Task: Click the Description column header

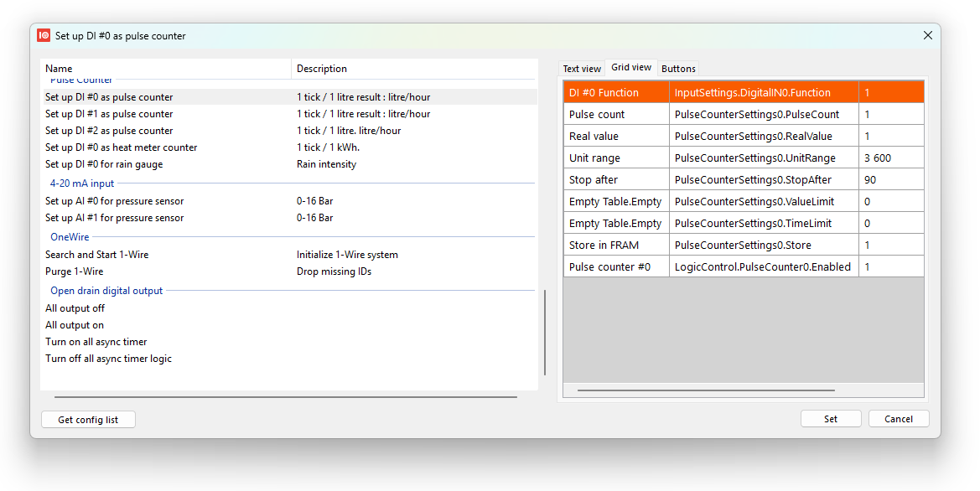Action: point(414,69)
